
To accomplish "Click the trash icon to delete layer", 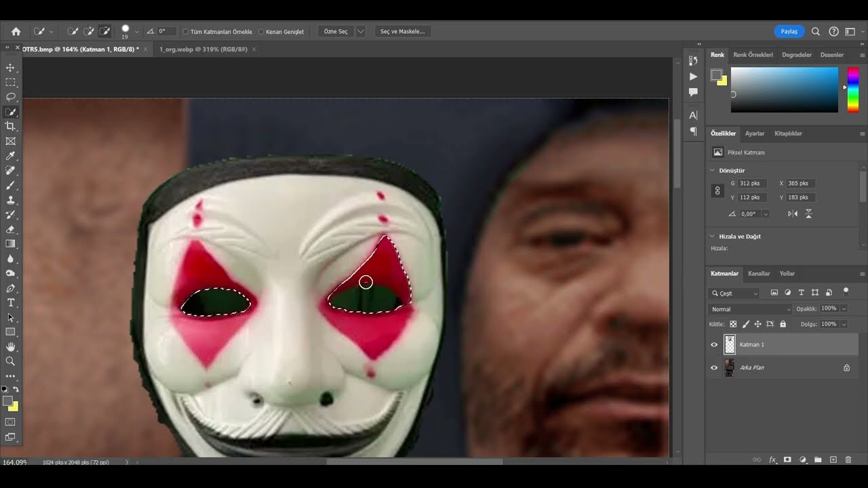I will pyautogui.click(x=848, y=460).
